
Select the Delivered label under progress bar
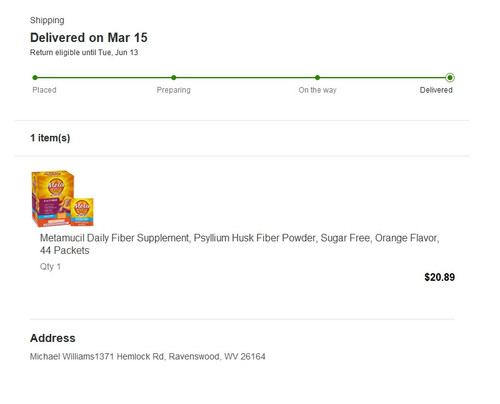(436, 90)
